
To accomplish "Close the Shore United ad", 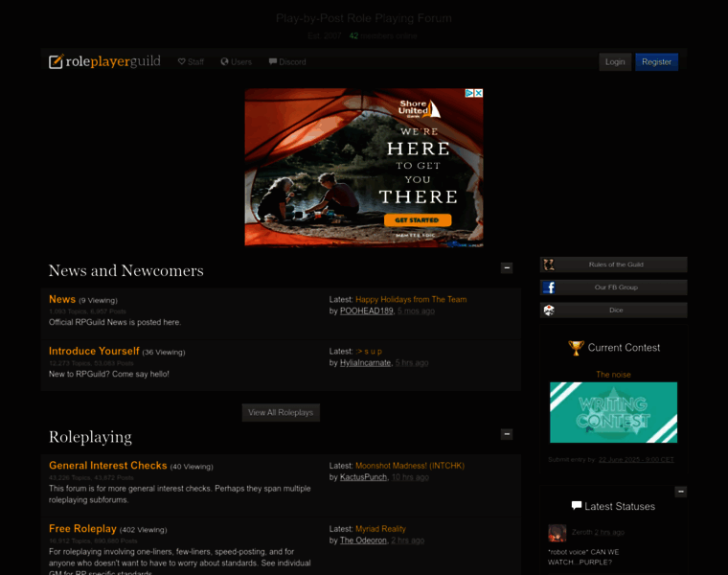I will pos(479,93).
